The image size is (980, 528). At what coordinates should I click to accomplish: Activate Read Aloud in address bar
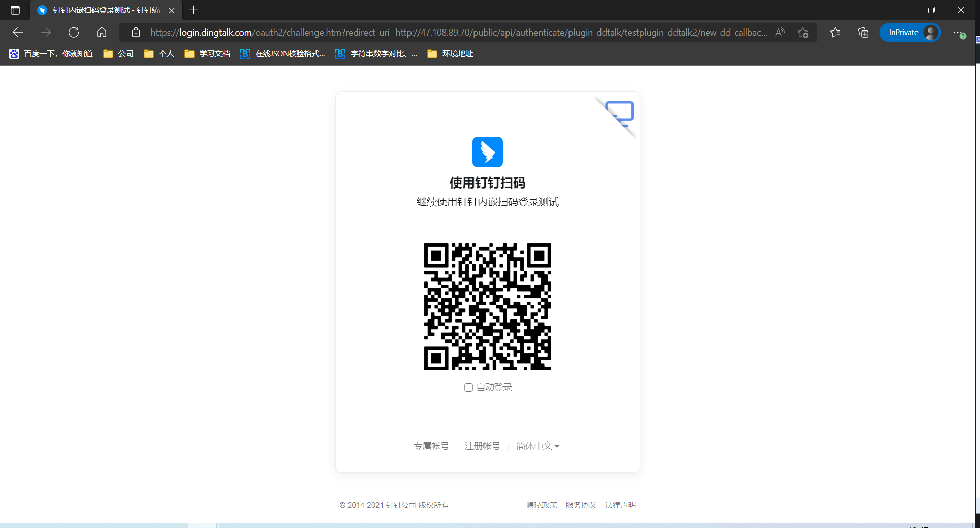[780, 33]
